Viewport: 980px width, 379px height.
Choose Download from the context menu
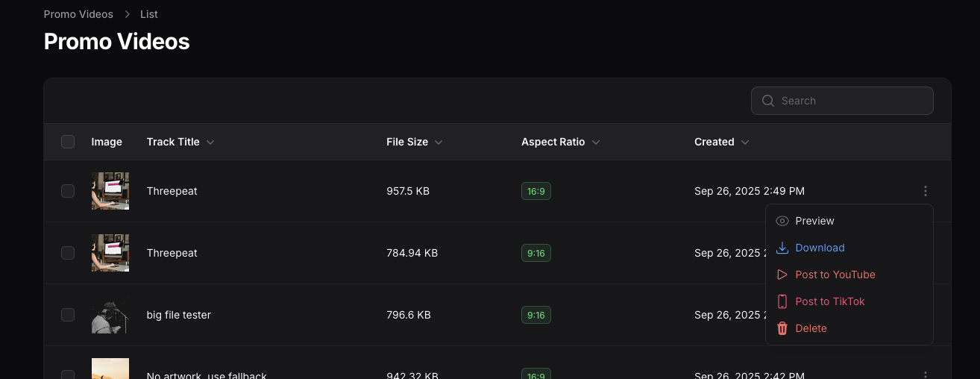849,248
